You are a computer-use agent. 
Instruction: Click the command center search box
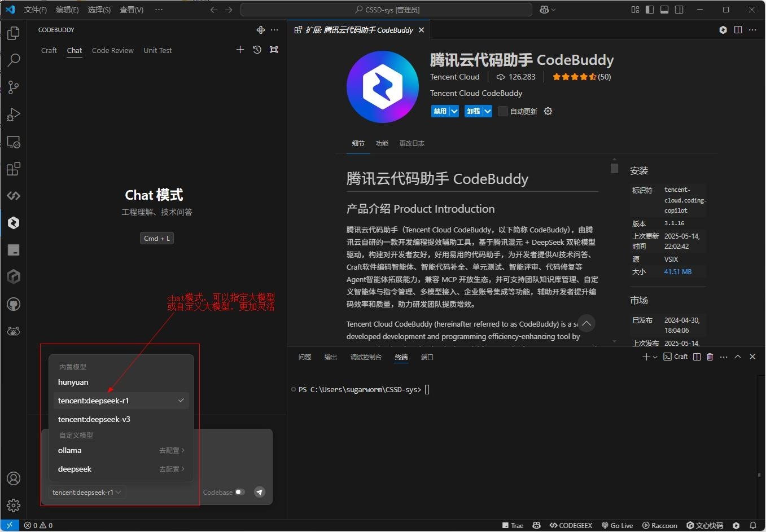pyautogui.click(x=386, y=10)
